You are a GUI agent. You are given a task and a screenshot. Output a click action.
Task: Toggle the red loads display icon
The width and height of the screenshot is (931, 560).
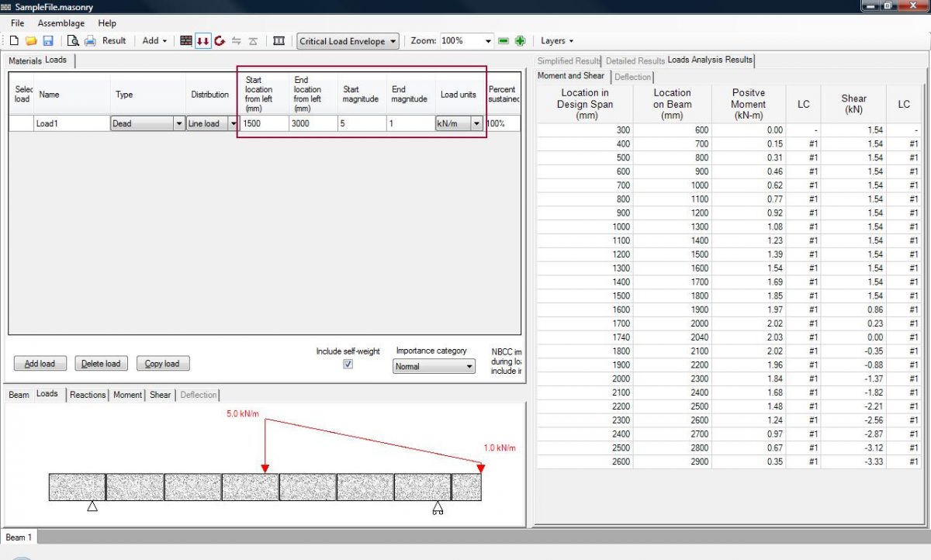coord(202,40)
